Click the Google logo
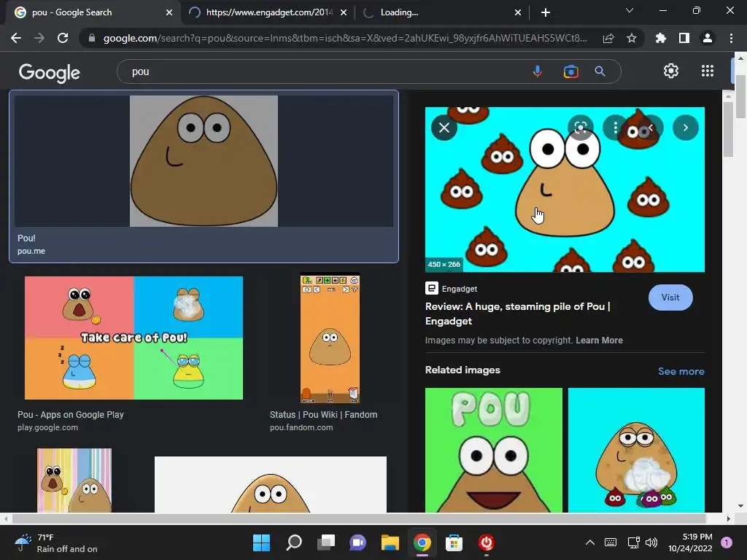 50,72
